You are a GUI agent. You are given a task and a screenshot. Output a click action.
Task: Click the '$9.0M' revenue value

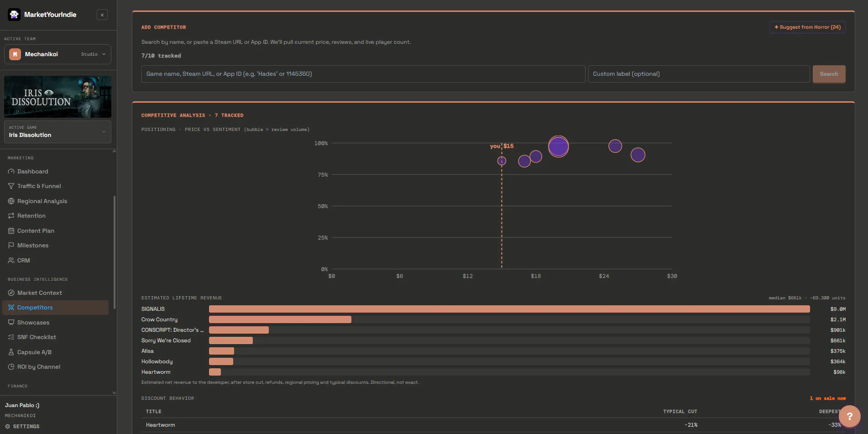[x=838, y=309]
